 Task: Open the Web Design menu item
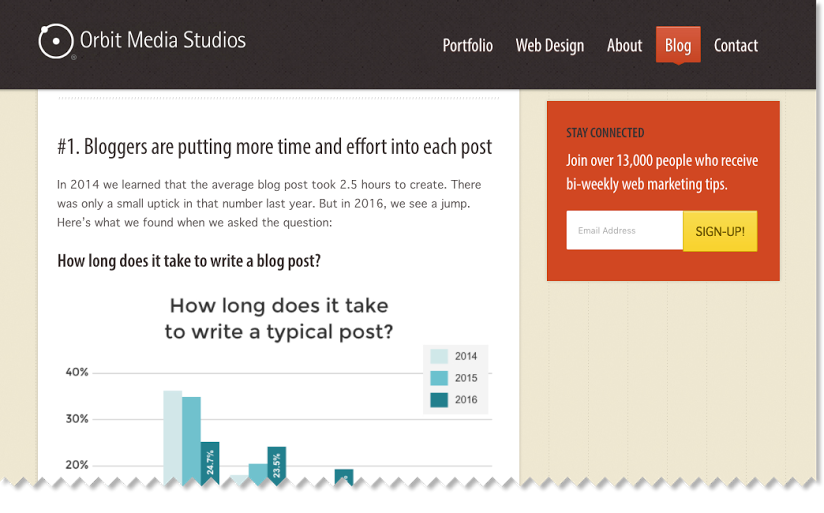tap(550, 45)
